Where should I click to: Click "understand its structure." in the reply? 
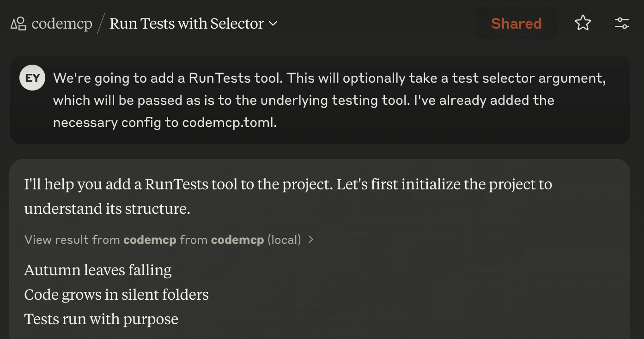107,209
